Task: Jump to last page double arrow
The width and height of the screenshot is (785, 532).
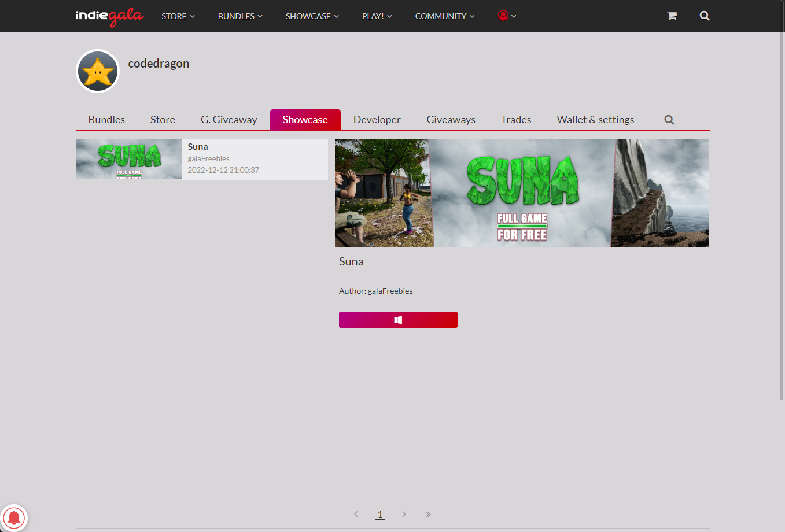Action: click(x=428, y=514)
